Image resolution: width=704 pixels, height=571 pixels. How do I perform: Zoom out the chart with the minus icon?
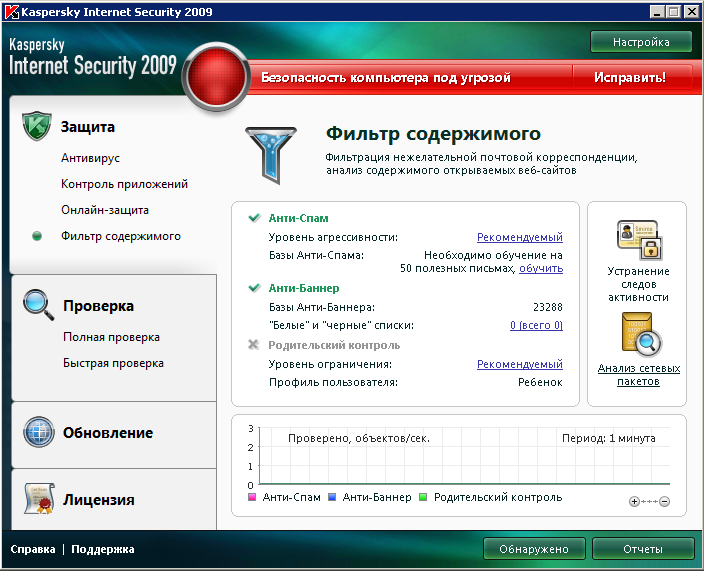(x=664, y=501)
